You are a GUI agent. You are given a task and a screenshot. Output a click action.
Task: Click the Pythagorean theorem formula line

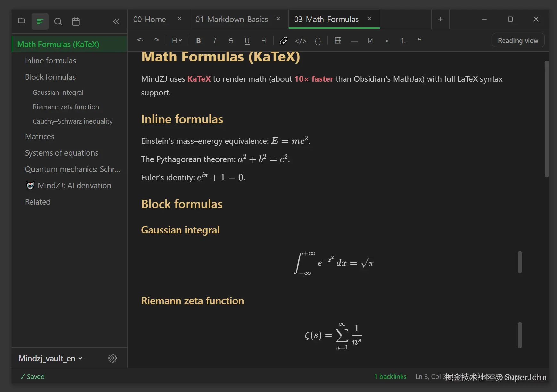[215, 159]
